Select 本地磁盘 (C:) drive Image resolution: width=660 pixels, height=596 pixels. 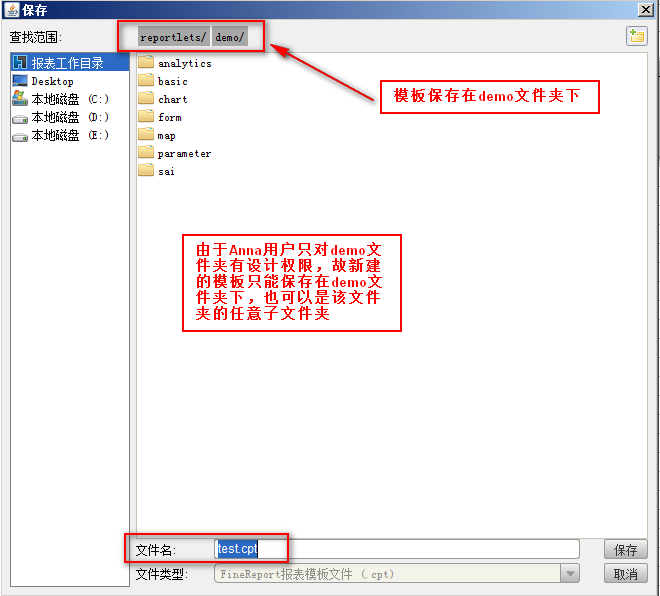(70, 99)
